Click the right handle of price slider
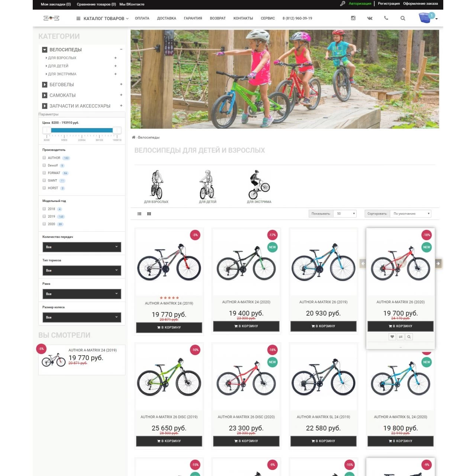Screen dimensions: 476x476 pyautogui.click(x=117, y=130)
